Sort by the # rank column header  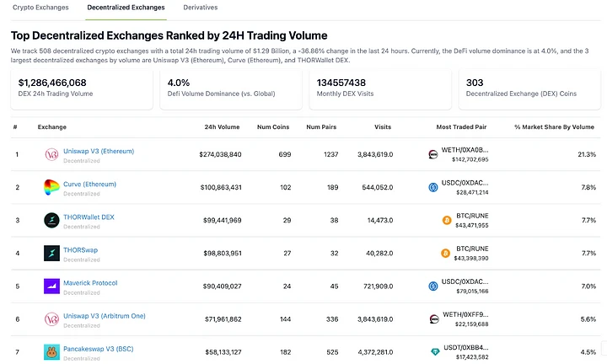(15, 127)
